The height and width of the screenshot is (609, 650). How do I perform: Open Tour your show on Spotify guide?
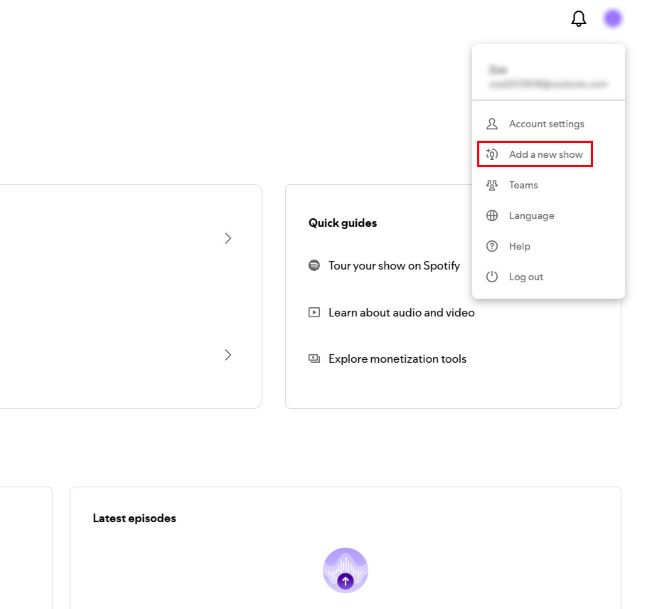click(x=394, y=265)
